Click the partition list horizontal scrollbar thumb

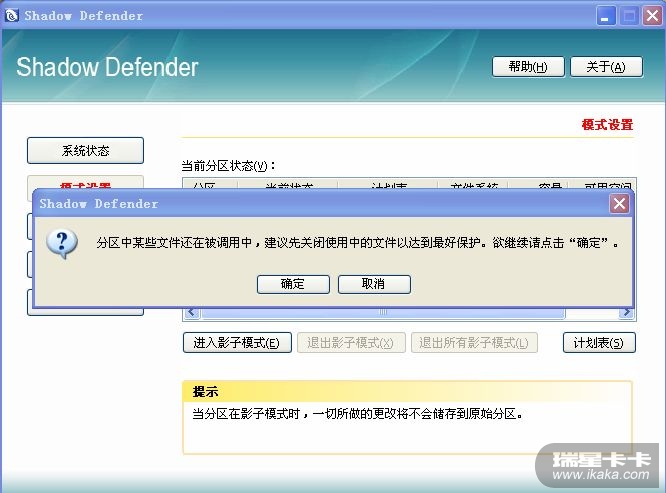coord(383,313)
